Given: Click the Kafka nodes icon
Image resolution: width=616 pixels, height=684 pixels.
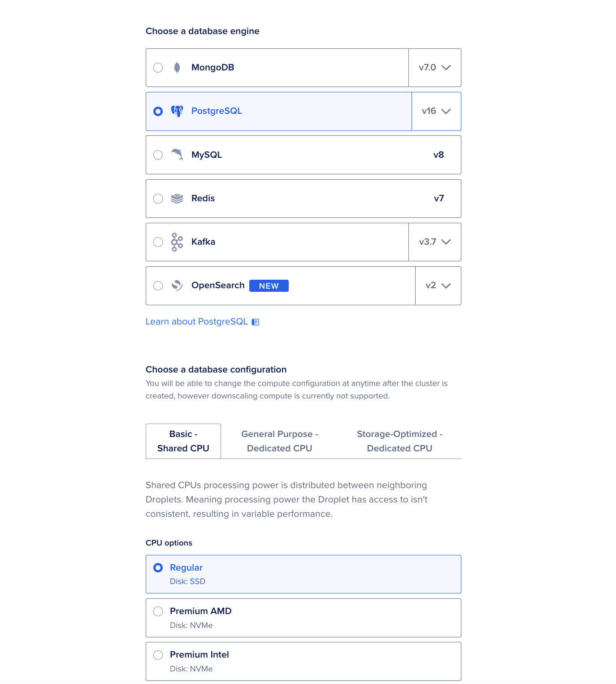Looking at the screenshot, I should (177, 242).
